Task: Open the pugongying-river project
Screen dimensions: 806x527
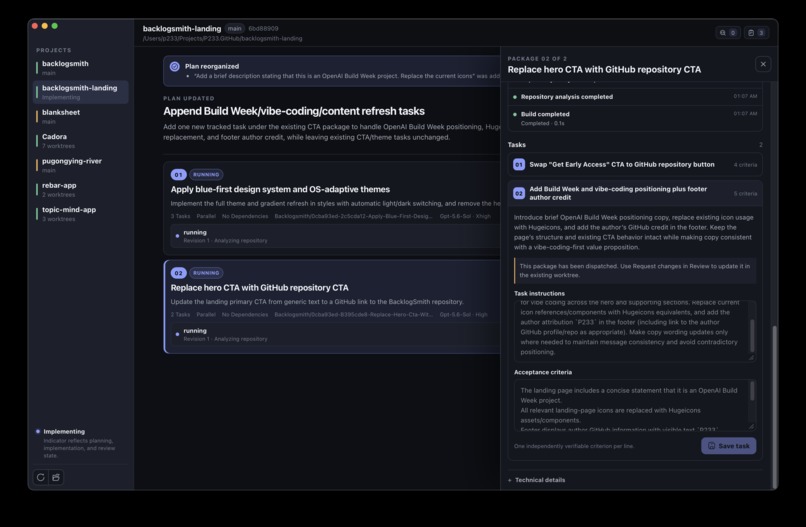Action: [x=80, y=165]
